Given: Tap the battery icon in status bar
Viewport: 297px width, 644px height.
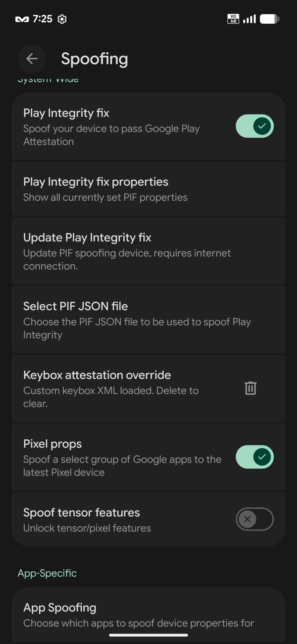Looking at the screenshot, I should point(269,19).
